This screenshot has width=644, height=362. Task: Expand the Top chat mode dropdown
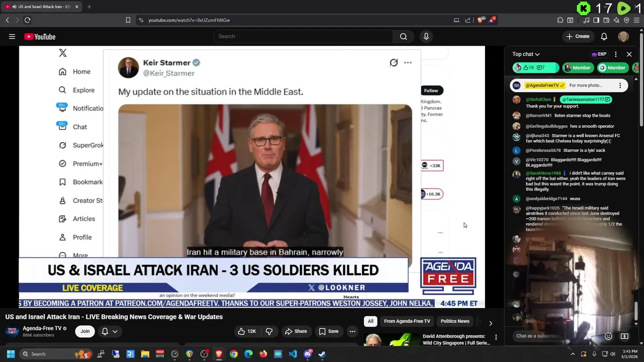(526, 54)
